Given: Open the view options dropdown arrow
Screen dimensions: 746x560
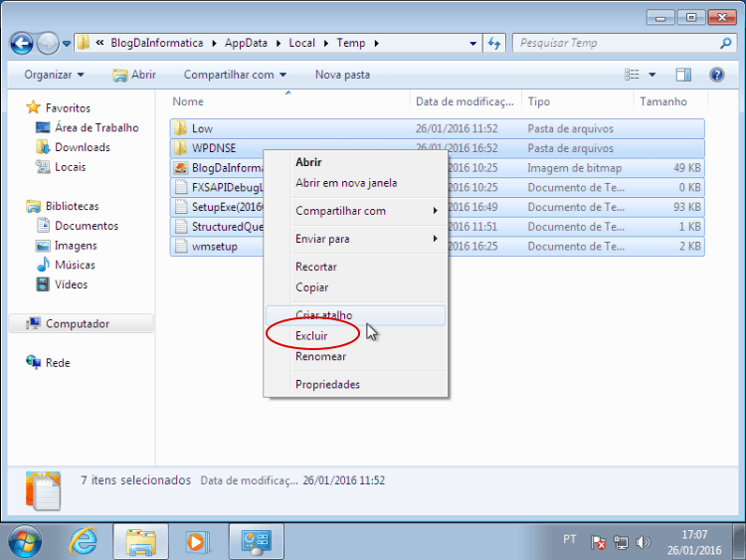Looking at the screenshot, I should pos(653,75).
